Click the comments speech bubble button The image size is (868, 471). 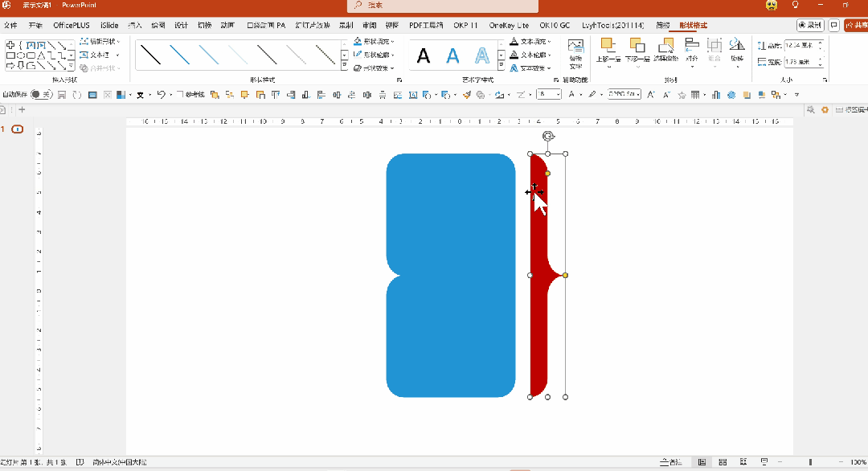click(x=834, y=26)
